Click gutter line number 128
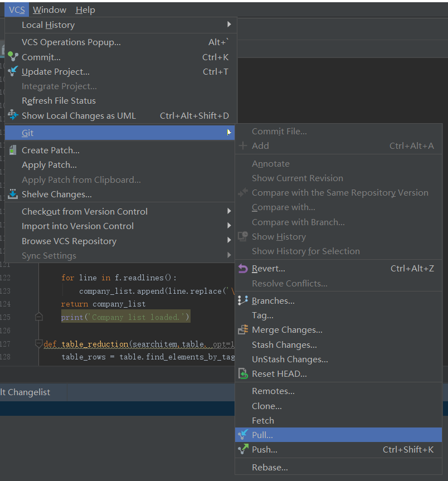The width and height of the screenshot is (448, 481). coord(5,357)
